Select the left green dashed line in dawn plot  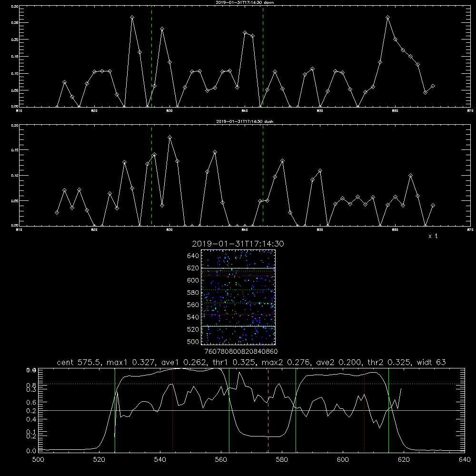pos(151,56)
